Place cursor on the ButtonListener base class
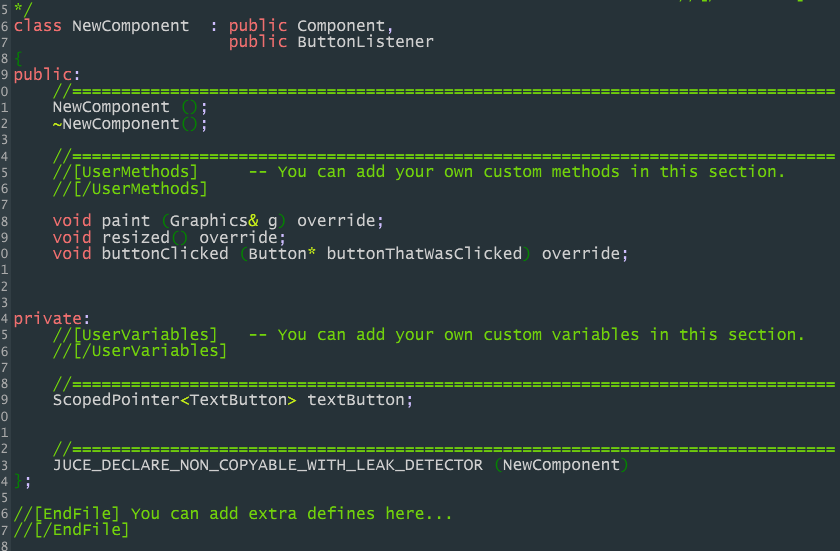 coord(365,42)
